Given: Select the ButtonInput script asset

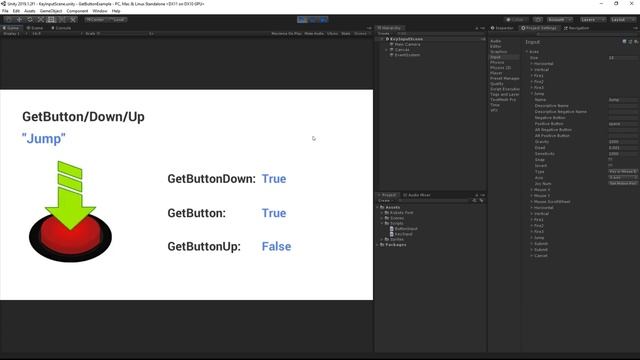Looking at the screenshot, I should coord(404,229).
